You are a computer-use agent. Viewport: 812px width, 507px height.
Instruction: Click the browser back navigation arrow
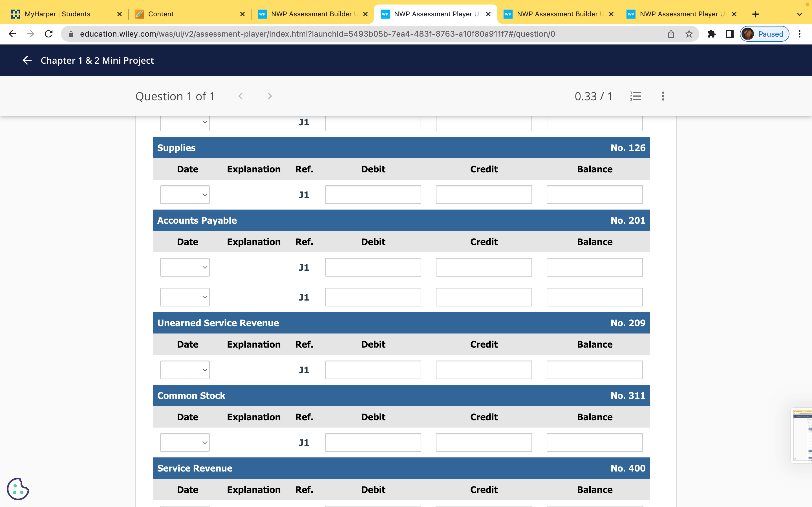[12, 34]
